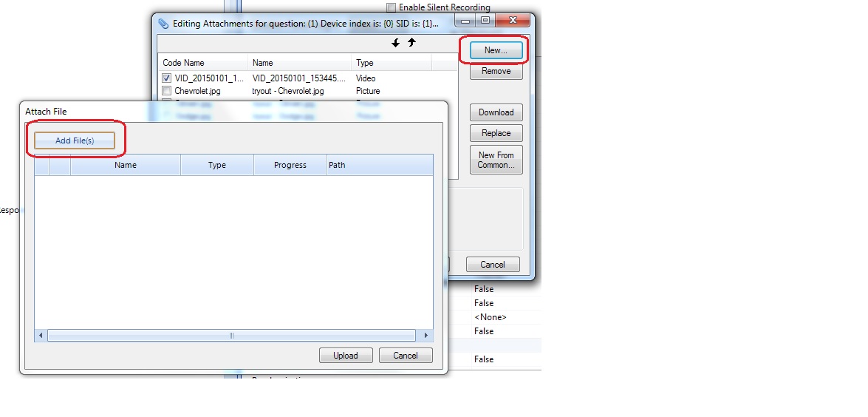Screen dimensions: 868x417
Task: Sort attachments by Name column header
Action: pyautogui.click(x=299, y=63)
